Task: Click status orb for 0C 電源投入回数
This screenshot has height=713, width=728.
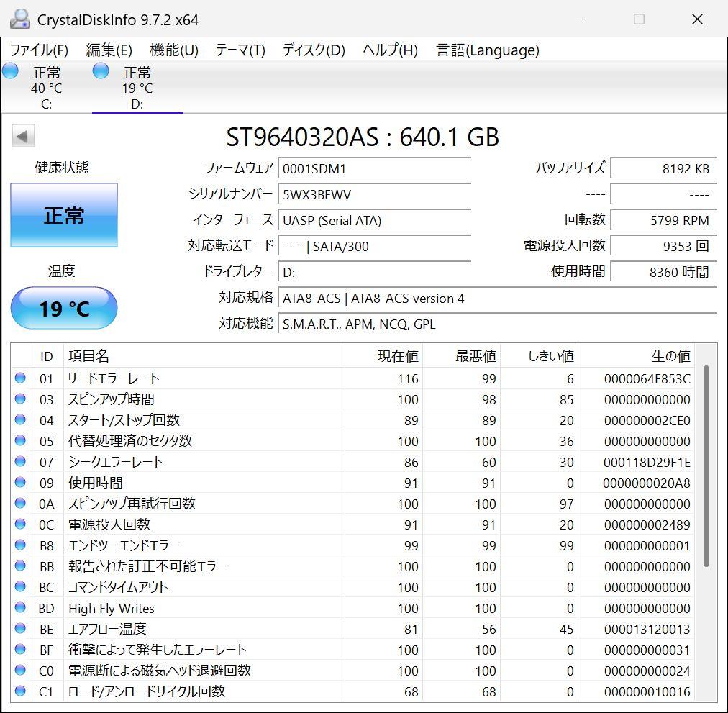Action: (x=20, y=524)
